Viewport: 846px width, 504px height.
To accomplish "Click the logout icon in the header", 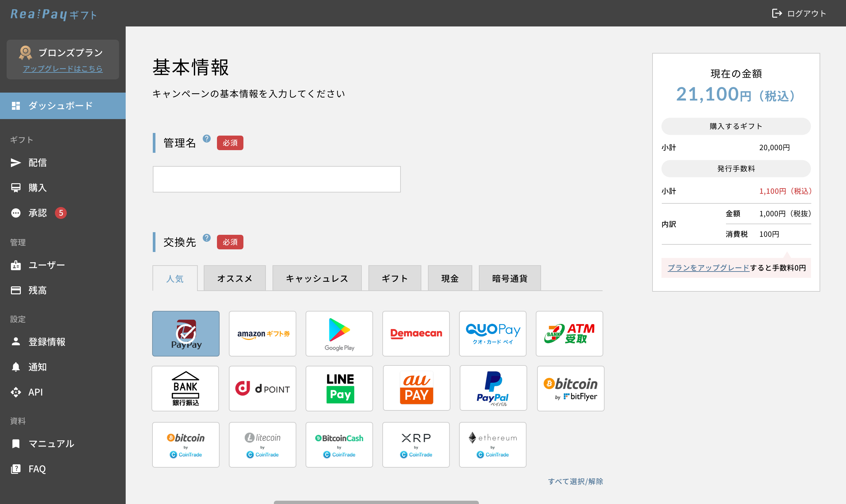I will pyautogui.click(x=777, y=13).
